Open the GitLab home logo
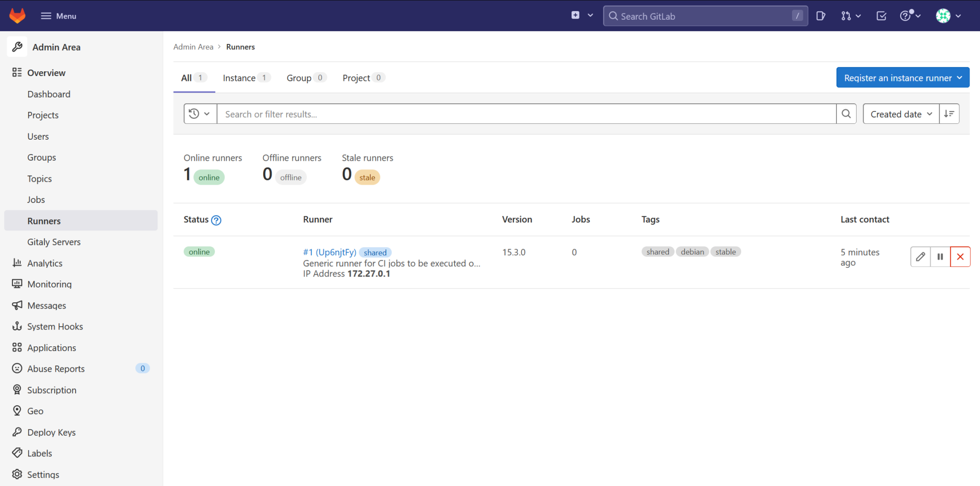The image size is (980, 486). 17,15
